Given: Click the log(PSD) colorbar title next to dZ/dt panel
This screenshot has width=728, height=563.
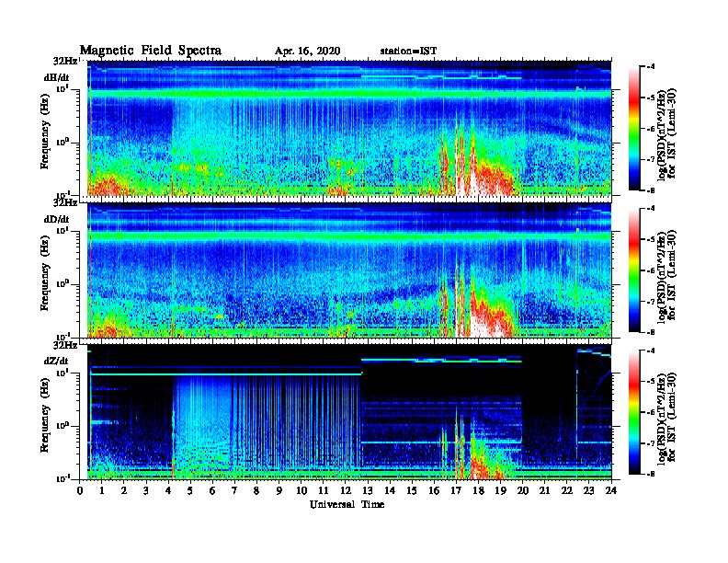Looking at the screenshot, I should pyautogui.click(x=666, y=418).
